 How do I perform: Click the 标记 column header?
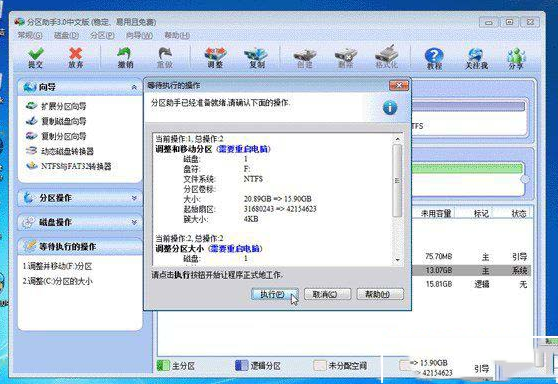click(x=481, y=214)
